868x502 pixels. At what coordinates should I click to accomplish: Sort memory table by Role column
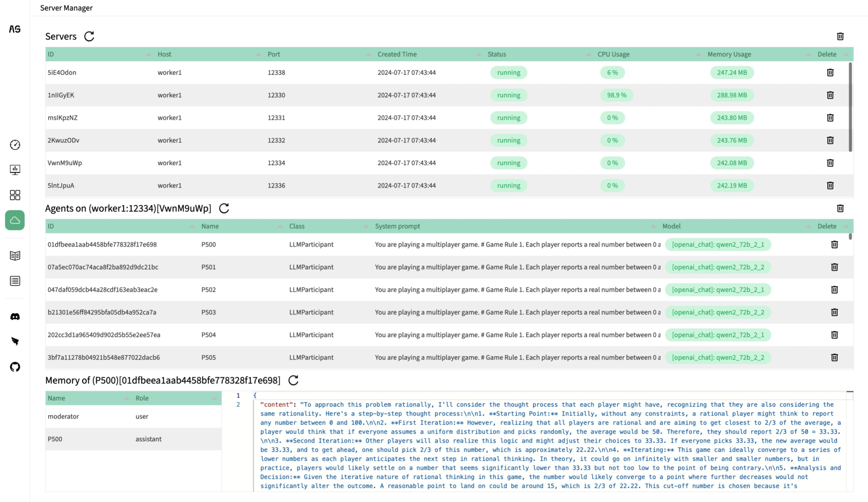(x=142, y=398)
